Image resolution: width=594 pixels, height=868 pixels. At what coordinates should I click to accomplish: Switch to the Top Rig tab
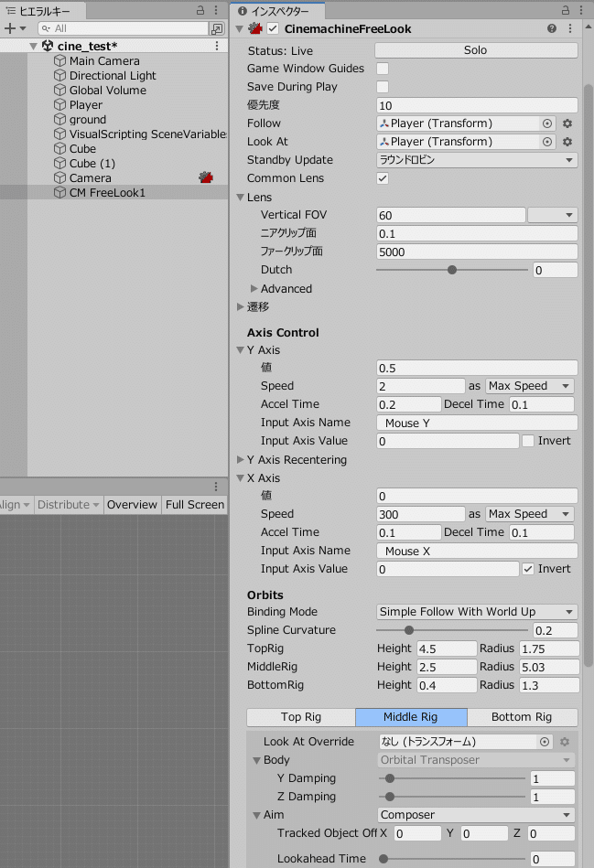[301, 717]
